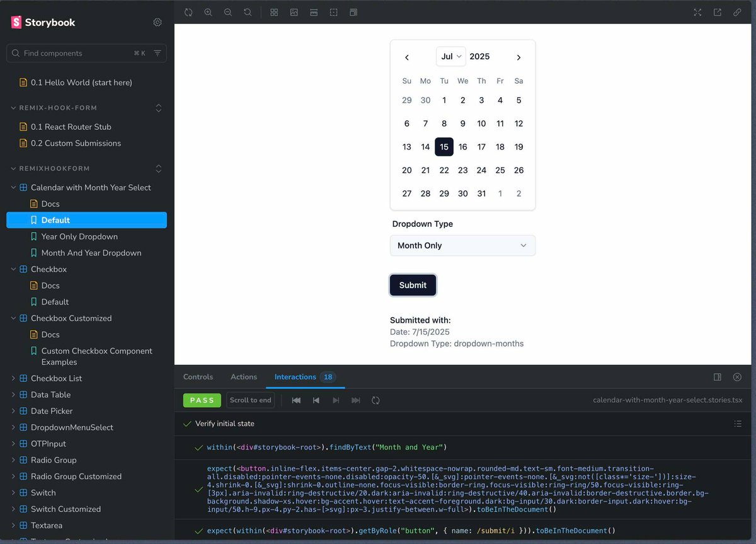Image resolution: width=756 pixels, height=544 pixels.
Task: Click the findByText "Month and Year" interaction step
Action: click(x=327, y=448)
